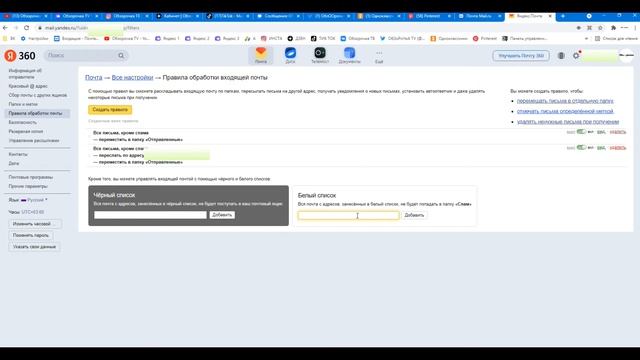Open the gear settings icon in header
The image size is (640, 360).
[576, 56]
